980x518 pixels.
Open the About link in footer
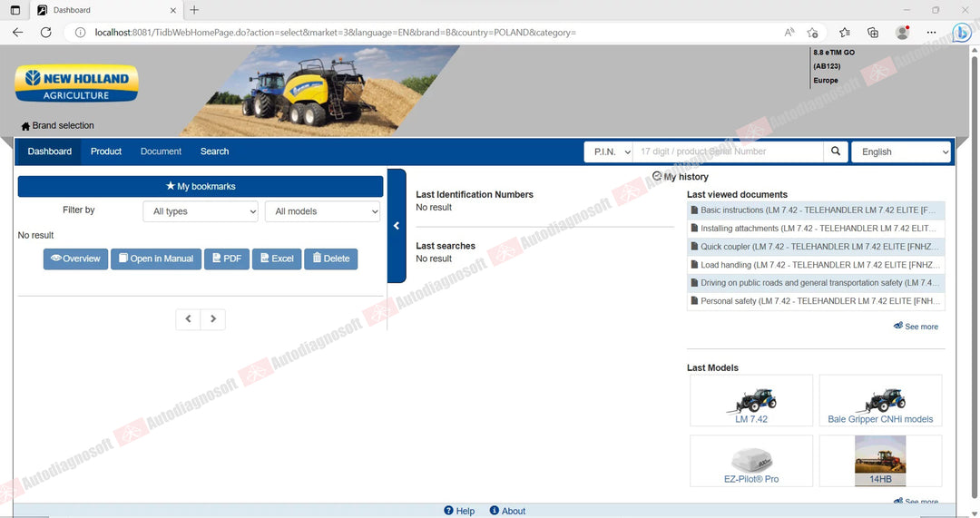pyautogui.click(x=507, y=511)
